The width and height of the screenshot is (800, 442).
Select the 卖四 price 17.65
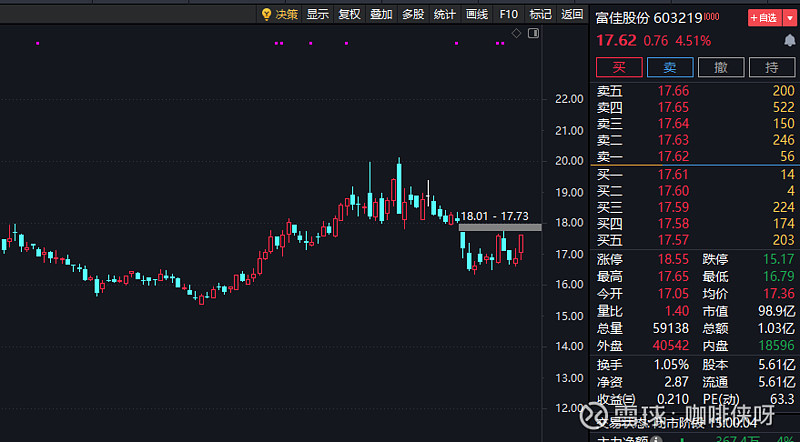673,107
